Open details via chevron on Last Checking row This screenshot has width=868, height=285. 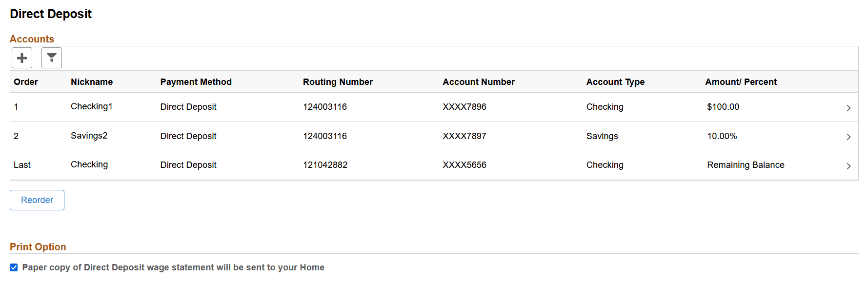tap(849, 165)
